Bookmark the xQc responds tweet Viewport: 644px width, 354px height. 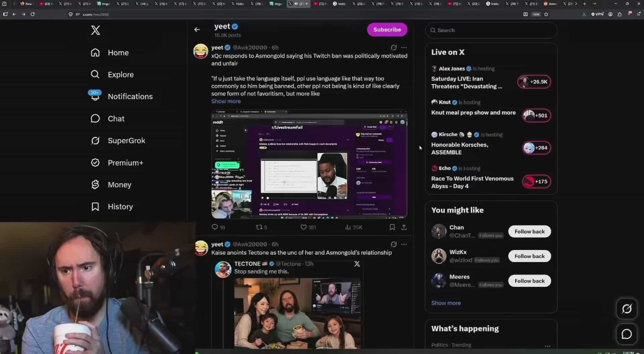[392, 227]
